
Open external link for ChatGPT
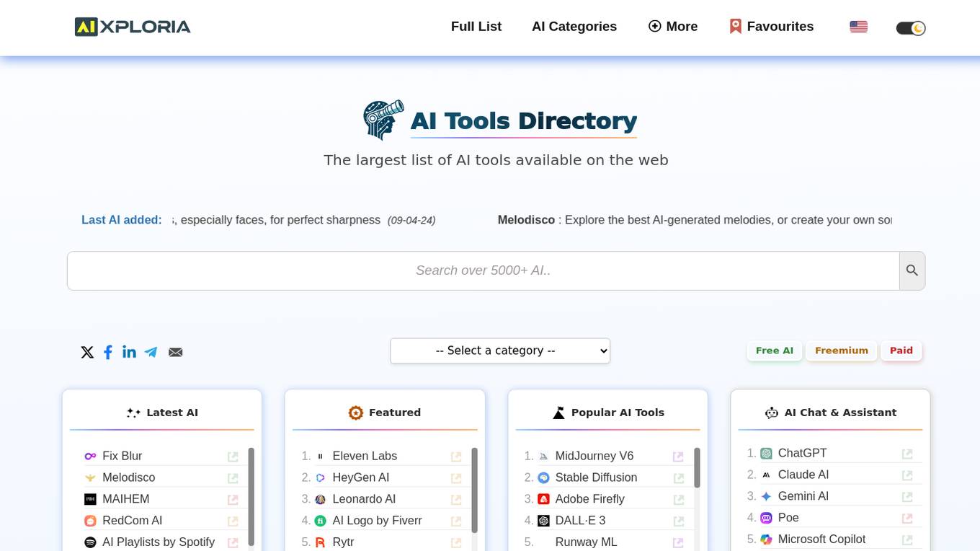coord(907,454)
